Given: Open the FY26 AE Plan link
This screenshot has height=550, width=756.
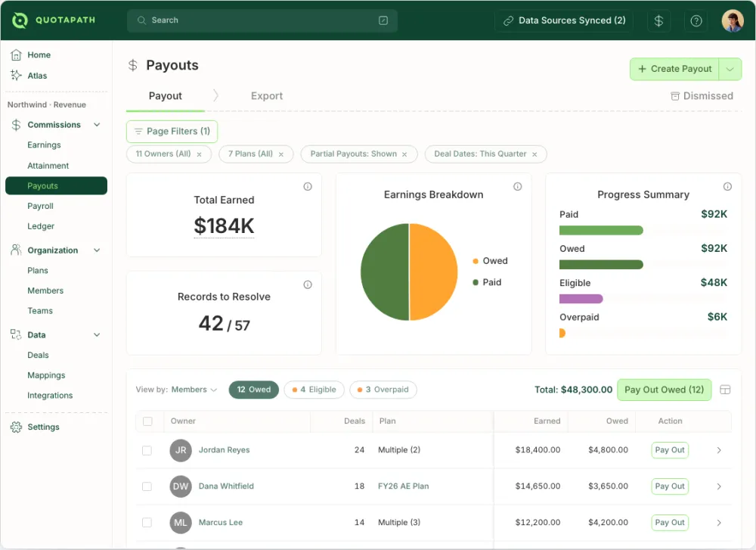Looking at the screenshot, I should tap(403, 486).
